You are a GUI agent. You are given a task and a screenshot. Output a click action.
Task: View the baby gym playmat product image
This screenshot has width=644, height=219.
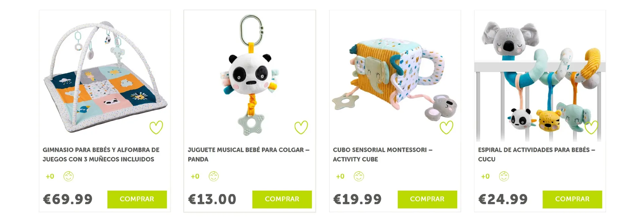click(105, 76)
